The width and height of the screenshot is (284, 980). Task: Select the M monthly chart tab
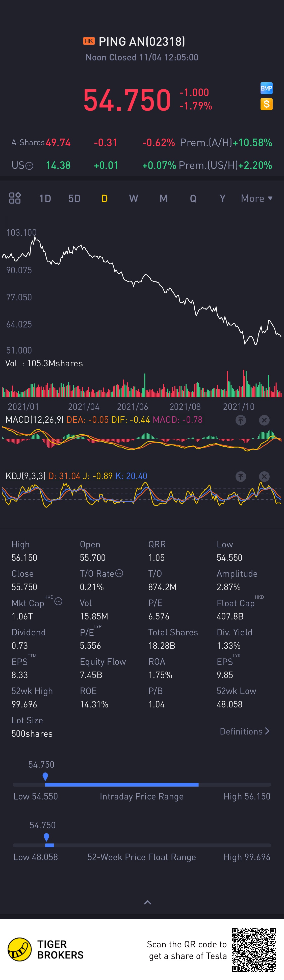pyautogui.click(x=163, y=198)
